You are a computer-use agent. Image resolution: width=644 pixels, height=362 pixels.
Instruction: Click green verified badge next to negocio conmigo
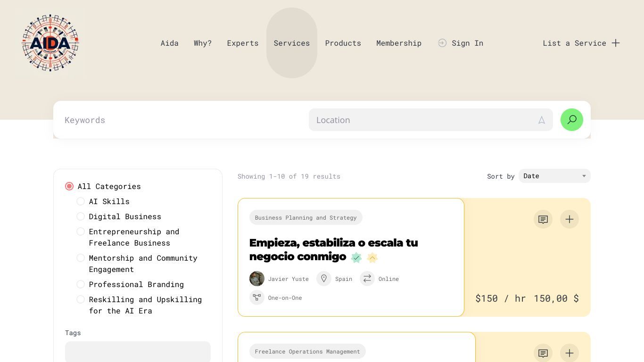[356, 257]
